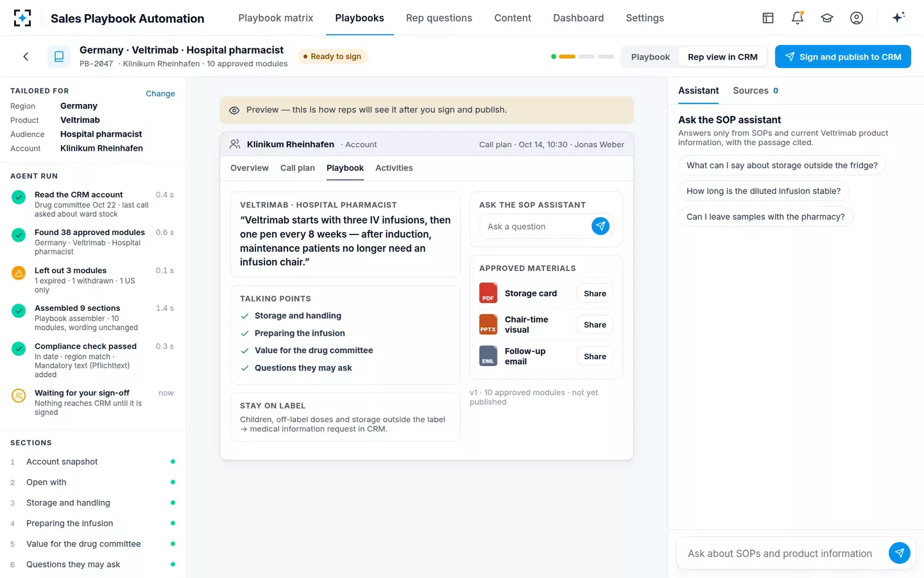Click the publishing progress step indicator

[x=582, y=57]
